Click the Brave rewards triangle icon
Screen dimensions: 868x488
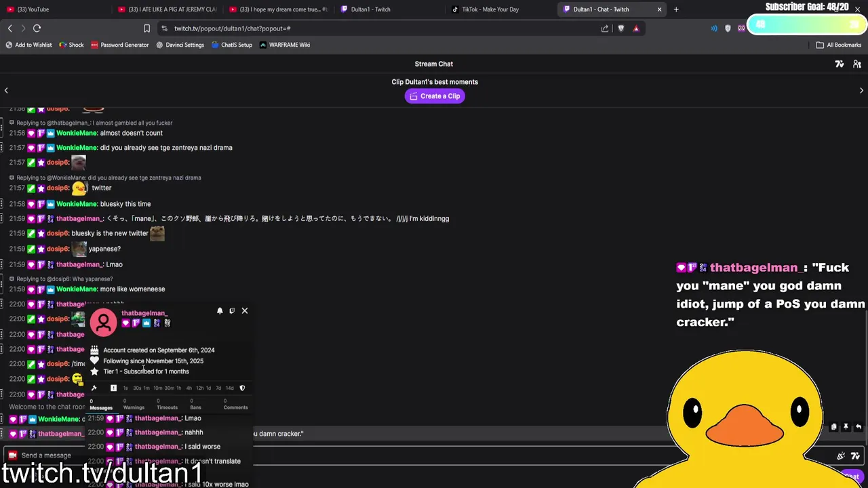coord(636,28)
